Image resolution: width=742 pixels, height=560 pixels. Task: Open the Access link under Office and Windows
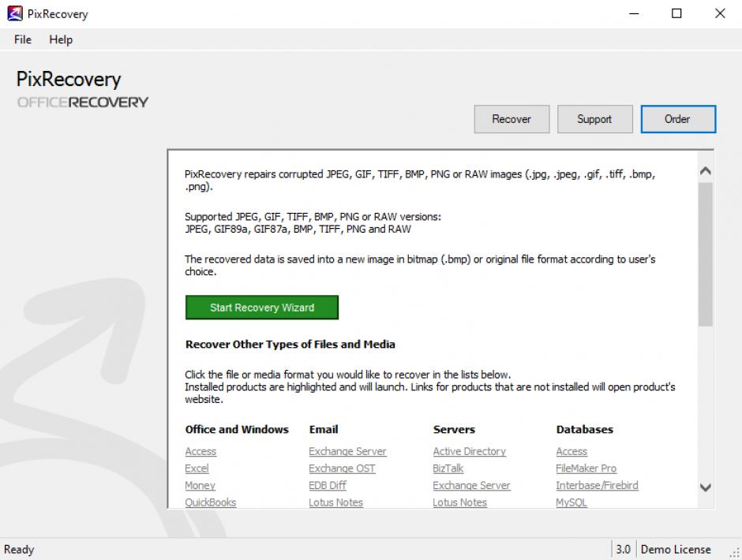coord(200,451)
